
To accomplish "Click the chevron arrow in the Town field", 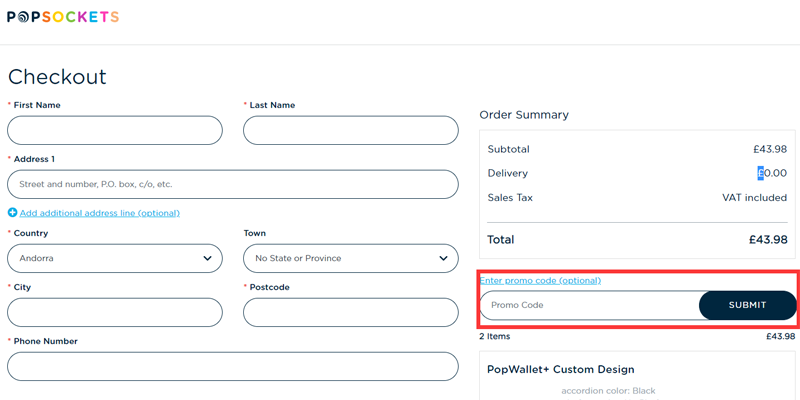I will (x=443, y=258).
